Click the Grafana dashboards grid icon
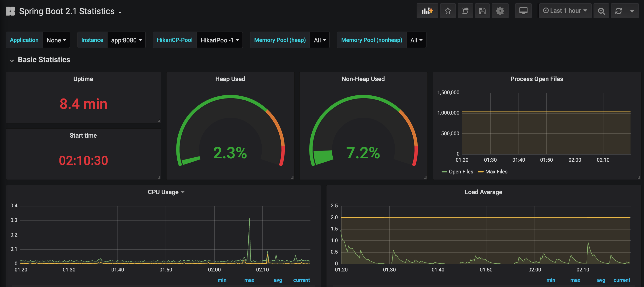 pyautogui.click(x=10, y=11)
